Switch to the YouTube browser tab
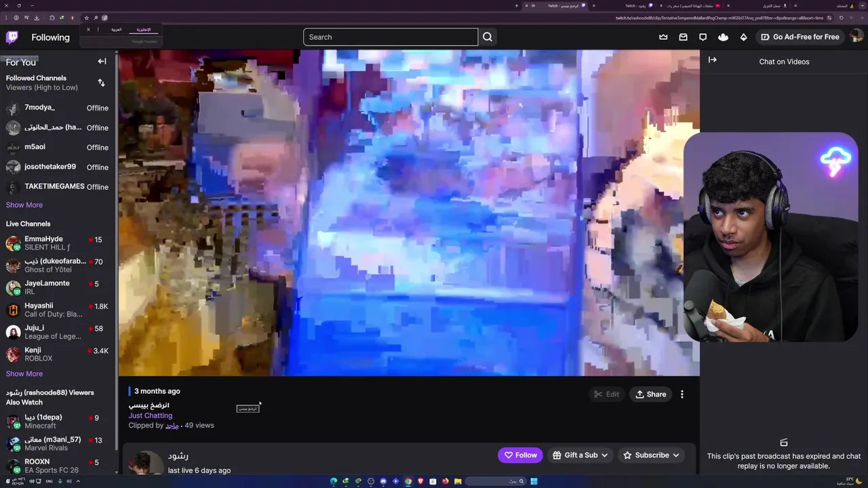868x488 pixels. [695, 5]
